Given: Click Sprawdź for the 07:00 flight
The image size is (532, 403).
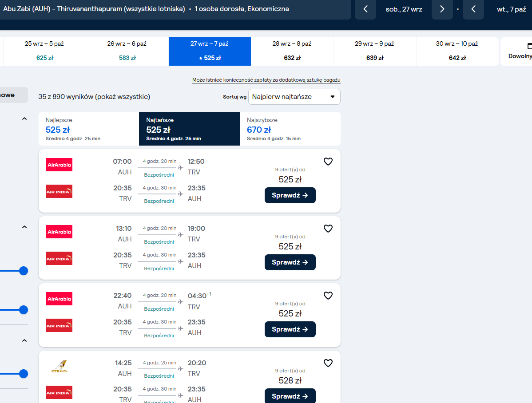Looking at the screenshot, I should tap(290, 195).
